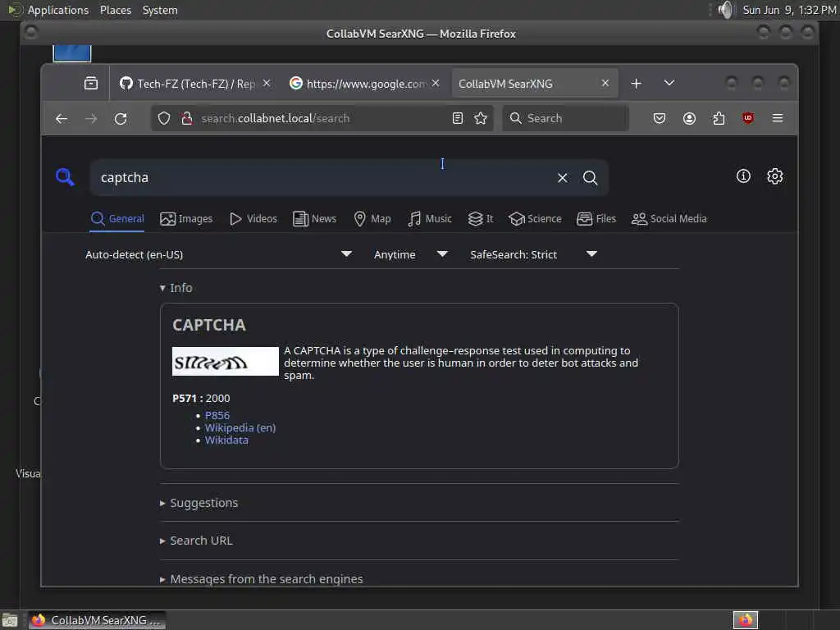The width and height of the screenshot is (840, 630).
Task: Expand Messages from the search engines
Action: click(x=262, y=579)
